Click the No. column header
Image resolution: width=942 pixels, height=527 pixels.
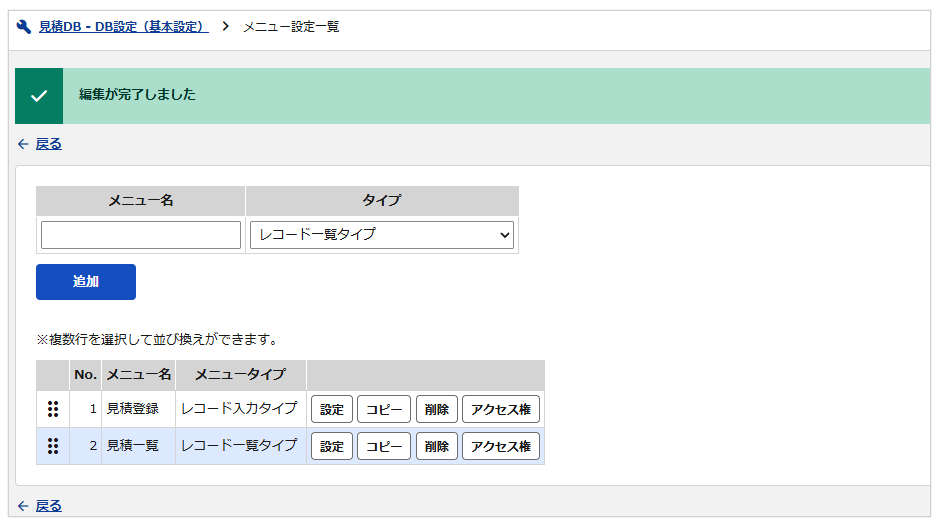coord(85,375)
